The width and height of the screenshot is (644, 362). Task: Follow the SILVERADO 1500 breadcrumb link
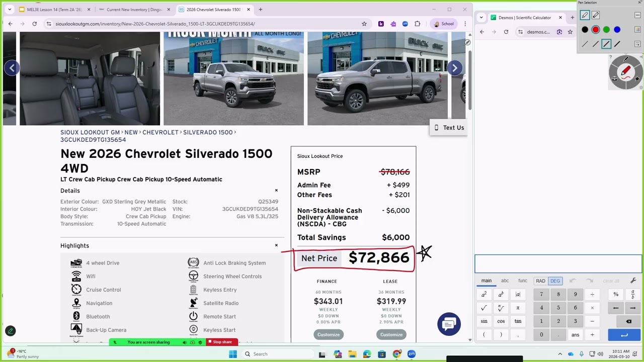[208, 132]
